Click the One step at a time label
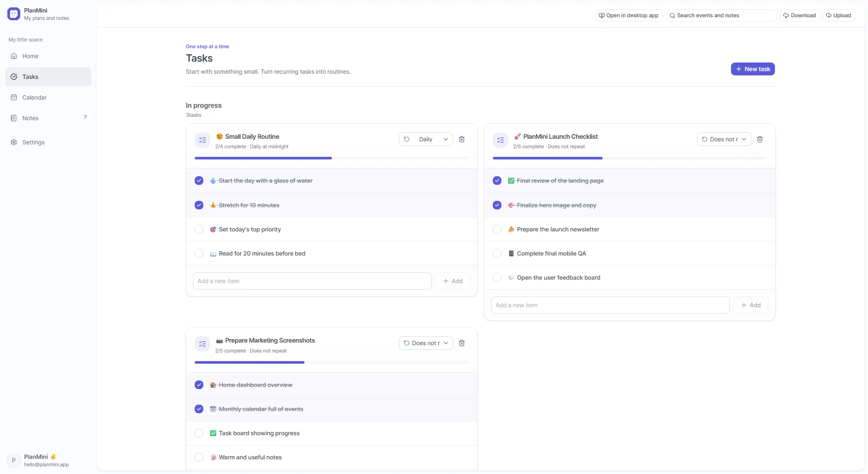Screen dimensions: 868x474 (x=208, y=47)
